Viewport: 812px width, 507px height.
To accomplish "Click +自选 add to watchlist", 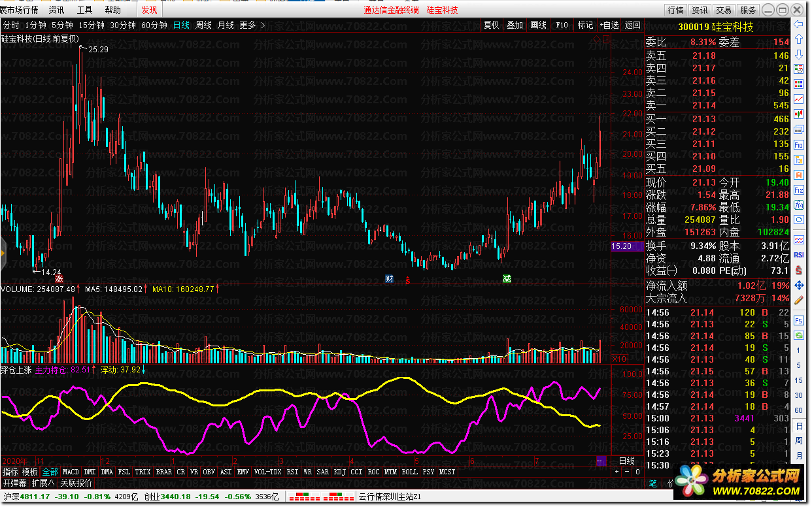I will coord(609,25).
